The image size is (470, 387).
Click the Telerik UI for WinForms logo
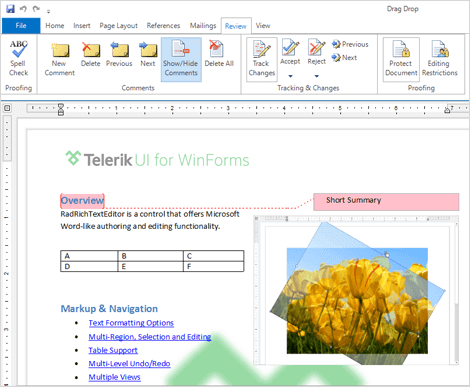point(157,159)
